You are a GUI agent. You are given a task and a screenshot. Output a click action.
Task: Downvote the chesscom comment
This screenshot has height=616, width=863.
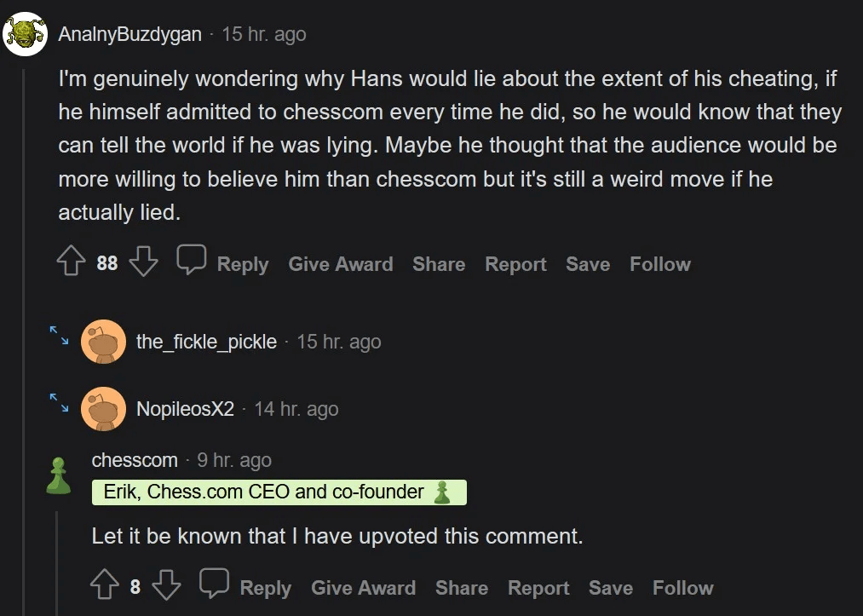click(x=166, y=587)
